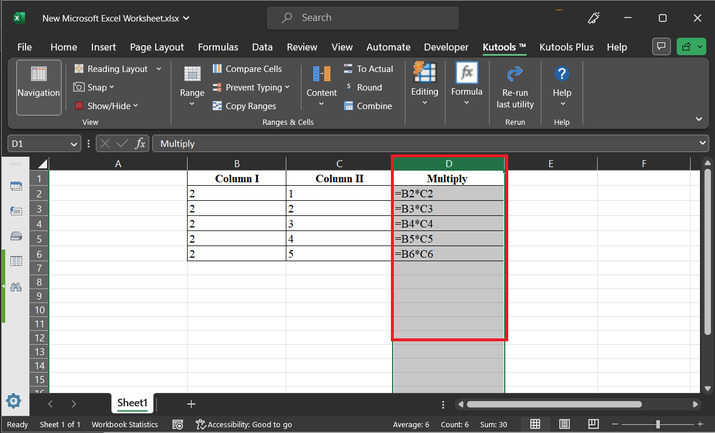The image size is (715, 433).
Task: Click the formula bar cancel X icon
Action: 105,144
